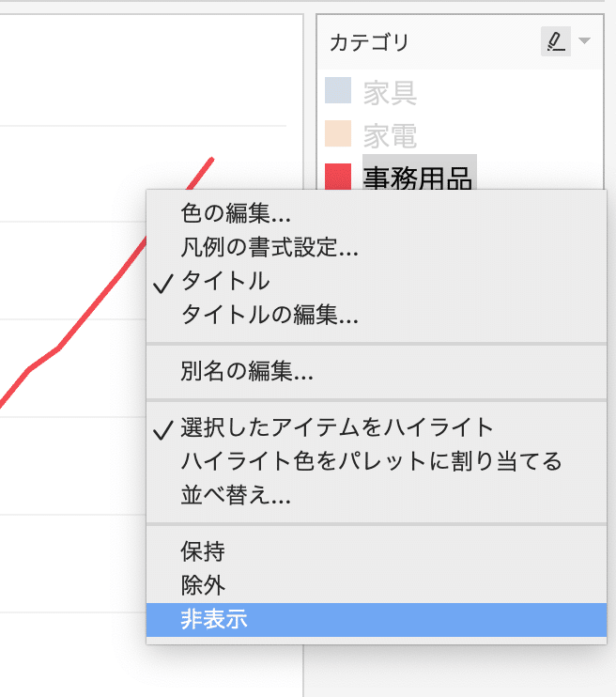
Task: Toggle the タイトル checked menu item
Action: pos(377,281)
